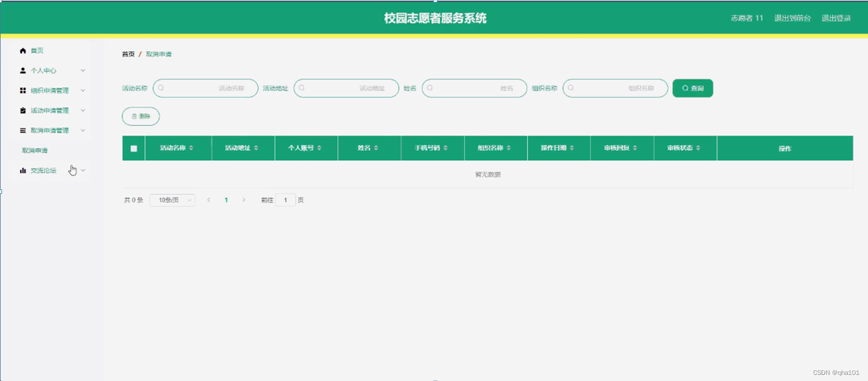Image resolution: width=868 pixels, height=381 pixels.
Task: Select 取消申请 submenu item
Action: click(35, 151)
